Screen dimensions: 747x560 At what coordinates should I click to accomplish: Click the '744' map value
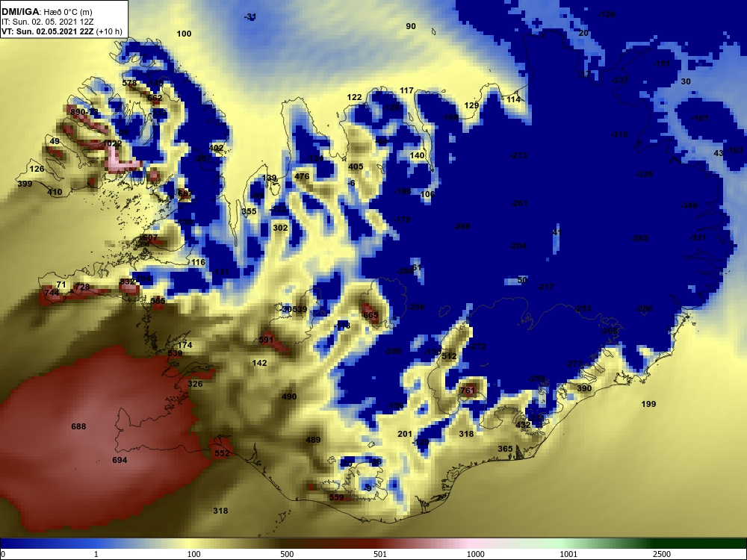click(52, 293)
